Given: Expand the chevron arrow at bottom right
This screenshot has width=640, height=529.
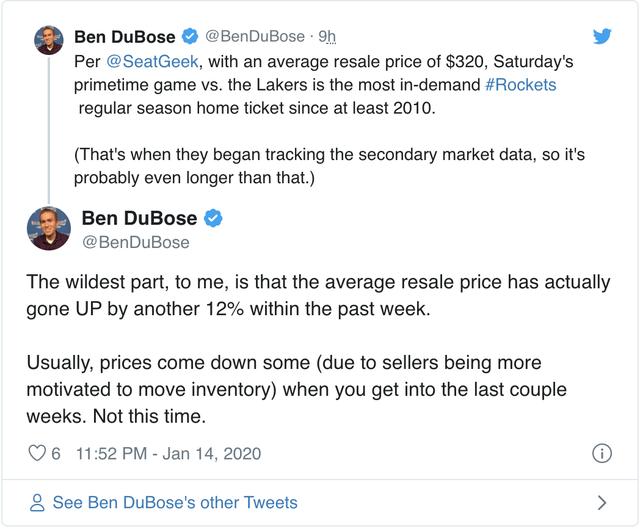Looking at the screenshot, I should click(x=602, y=502).
